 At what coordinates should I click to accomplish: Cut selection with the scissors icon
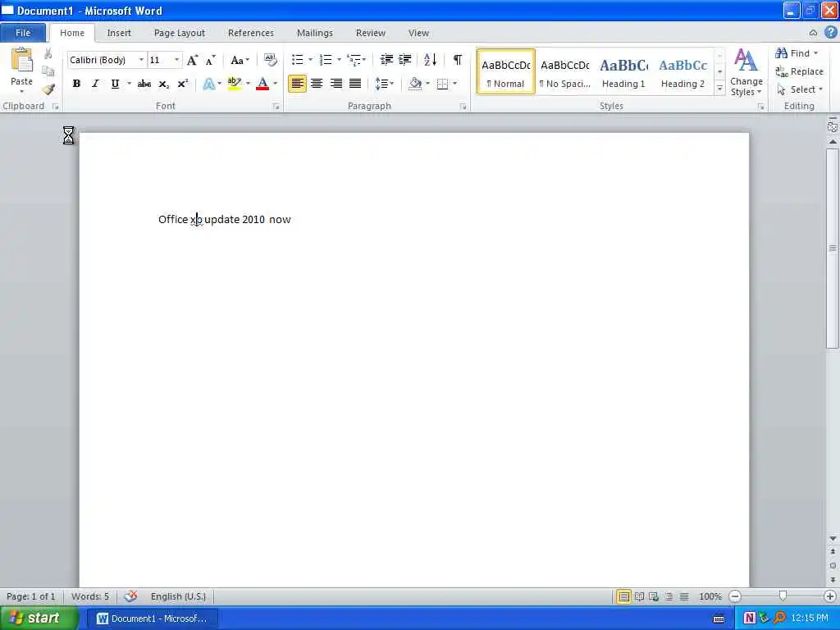click(x=48, y=53)
